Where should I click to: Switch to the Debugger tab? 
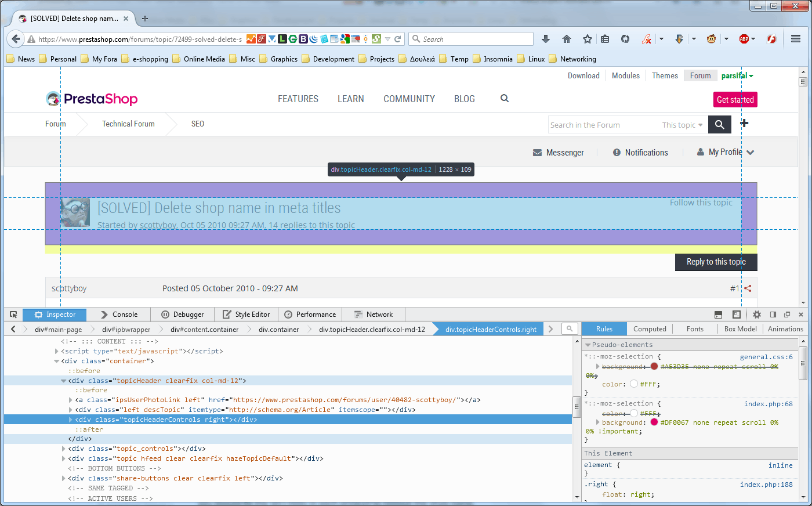click(183, 315)
